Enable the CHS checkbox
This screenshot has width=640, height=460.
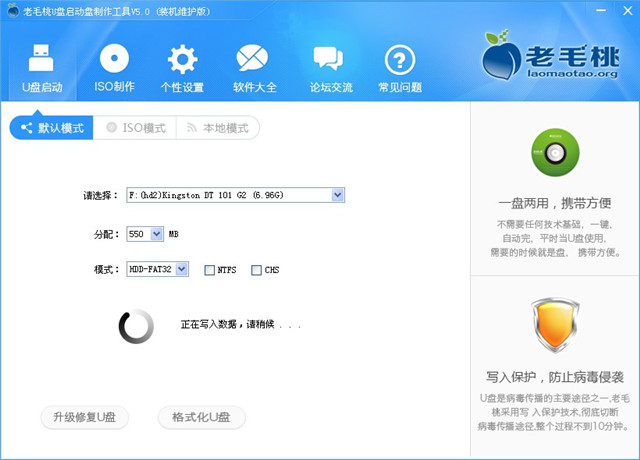click(256, 270)
